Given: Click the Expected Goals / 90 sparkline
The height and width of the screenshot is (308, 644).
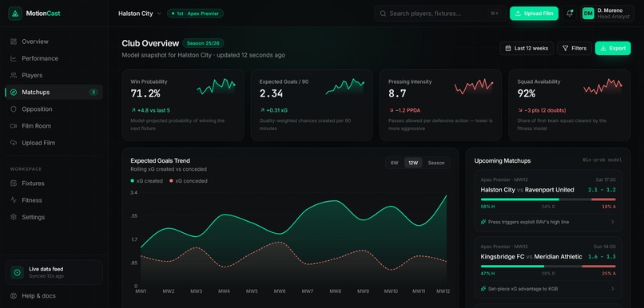Looking at the screenshot, I should pyautogui.click(x=345, y=86).
